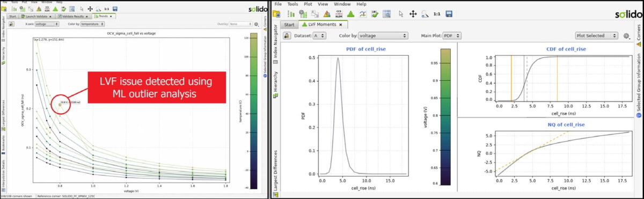This screenshot has height=199, width=644.
Task: Open the Color by dropdown set to temperature
Action: pos(92,24)
